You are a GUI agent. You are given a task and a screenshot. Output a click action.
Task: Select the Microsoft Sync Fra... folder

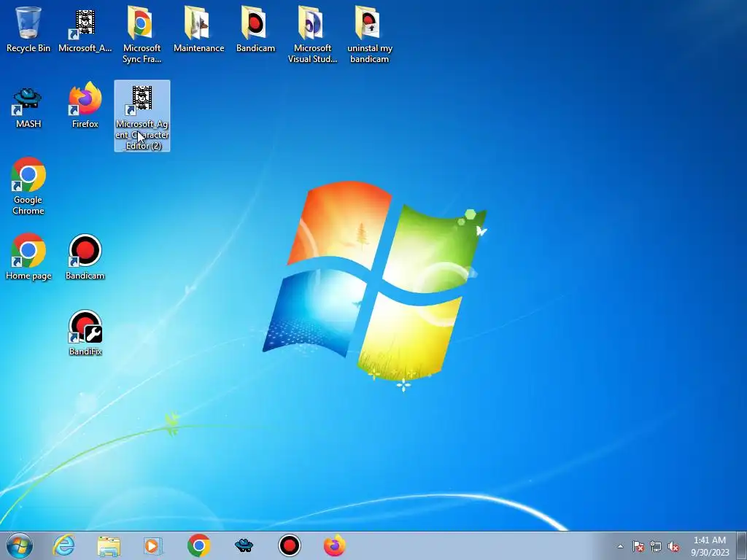point(142,34)
